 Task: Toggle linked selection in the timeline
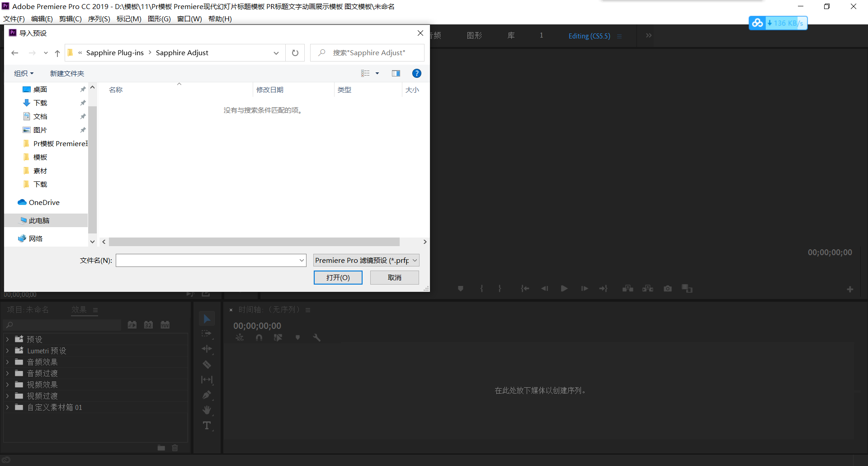278,338
